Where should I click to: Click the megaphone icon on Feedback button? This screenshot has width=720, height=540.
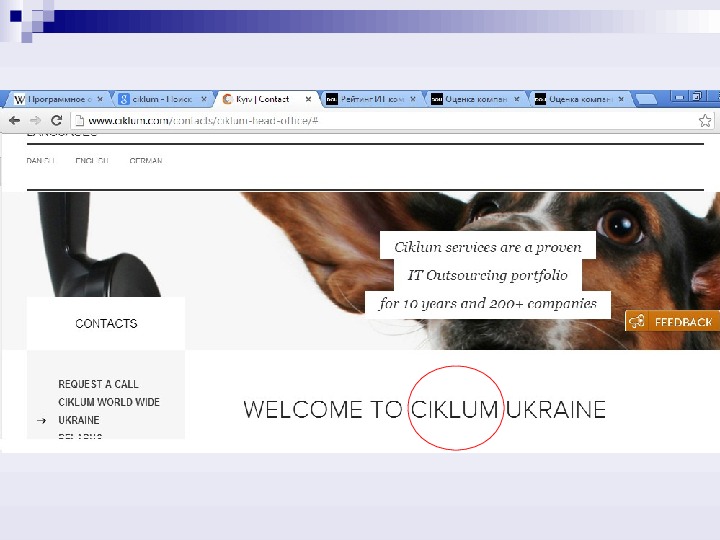(637, 321)
